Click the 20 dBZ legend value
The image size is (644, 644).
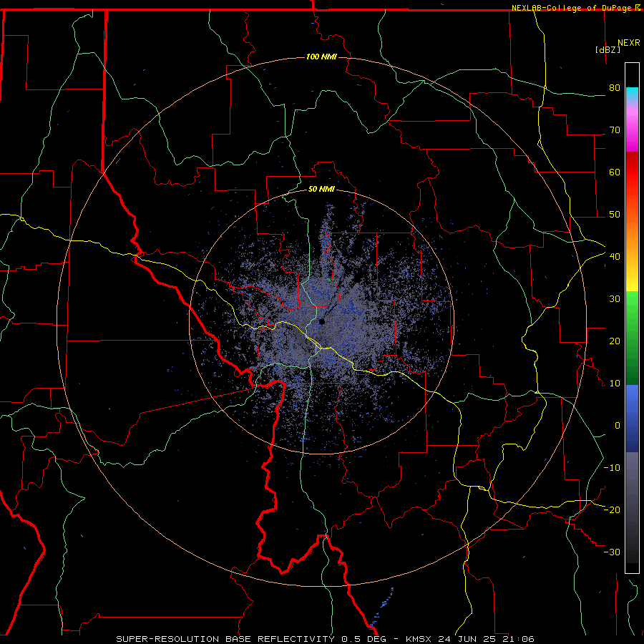[615, 341]
